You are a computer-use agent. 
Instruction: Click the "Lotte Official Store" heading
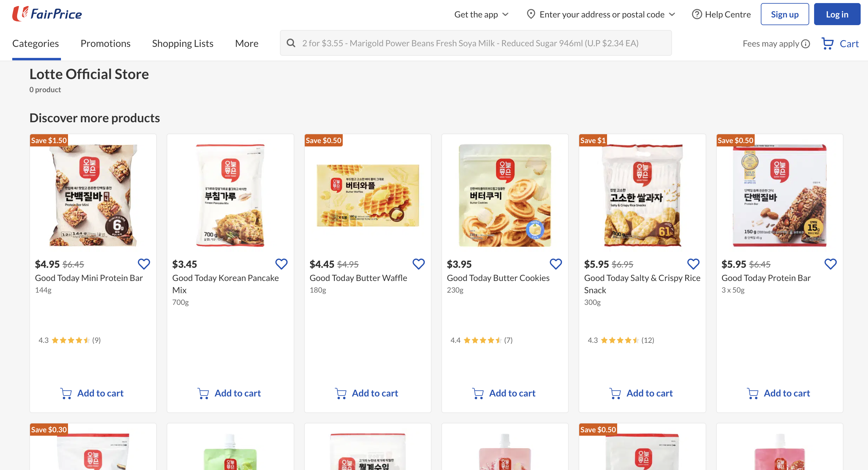[89, 74]
